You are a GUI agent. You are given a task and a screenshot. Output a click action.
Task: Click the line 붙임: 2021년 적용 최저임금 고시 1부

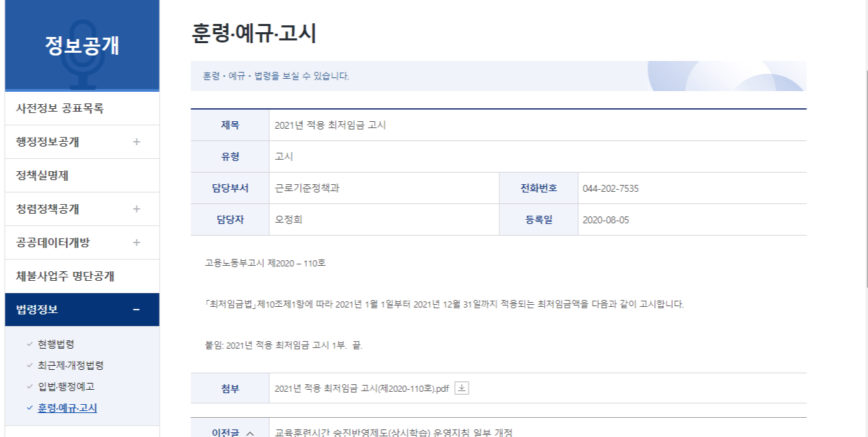(x=284, y=345)
